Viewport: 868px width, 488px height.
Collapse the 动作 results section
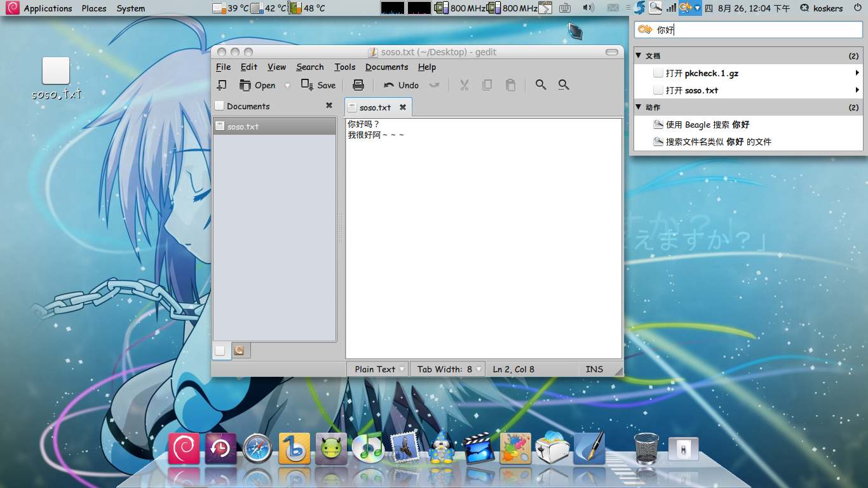pos(639,107)
